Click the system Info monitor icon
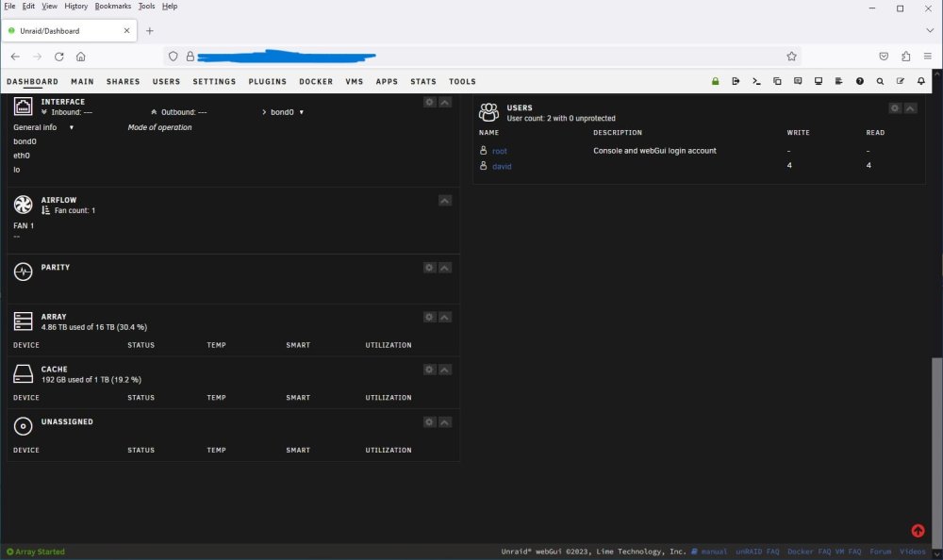Screen dimensions: 943x560 818,81
